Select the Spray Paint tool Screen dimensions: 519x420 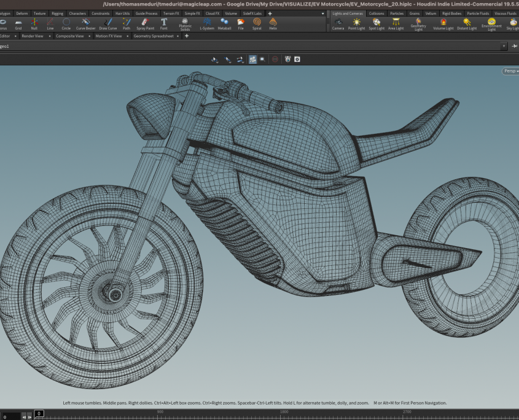(146, 23)
